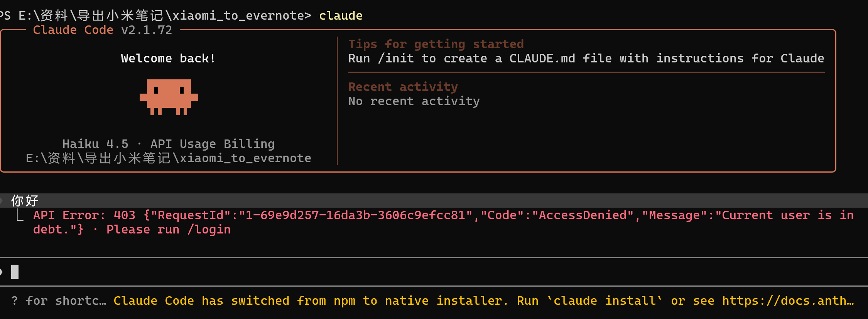Open the https://docs.anth… link in footer
Viewport: 868px width, 319px height.
pyautogui.click(x=788, y=301)
